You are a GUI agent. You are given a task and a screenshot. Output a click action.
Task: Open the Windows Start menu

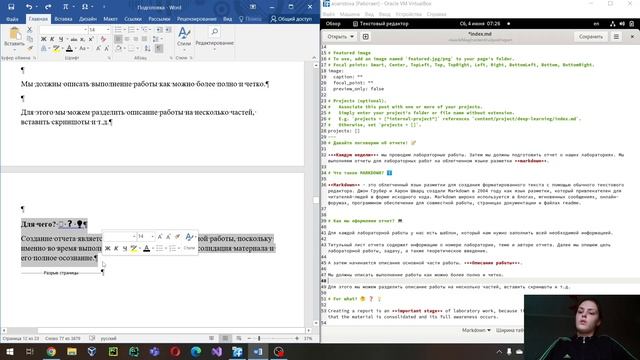click(9, 351)
